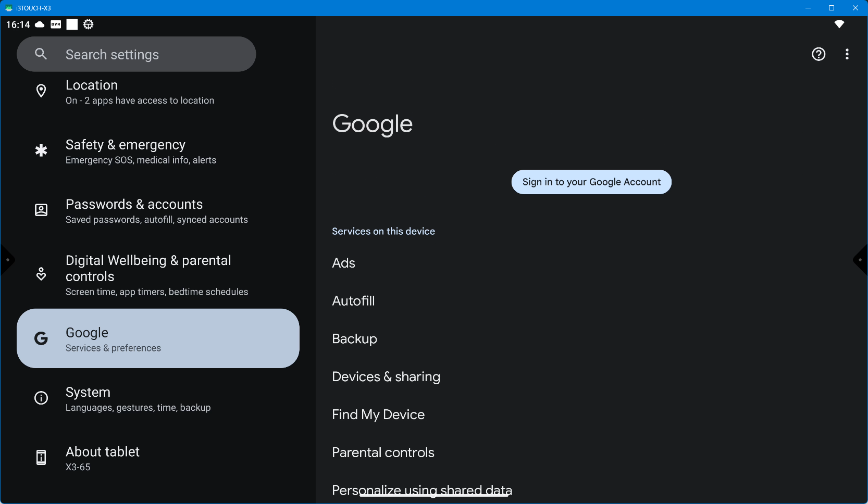
Task: Open the three-dot overflow menu
Action: click(847, 54)
